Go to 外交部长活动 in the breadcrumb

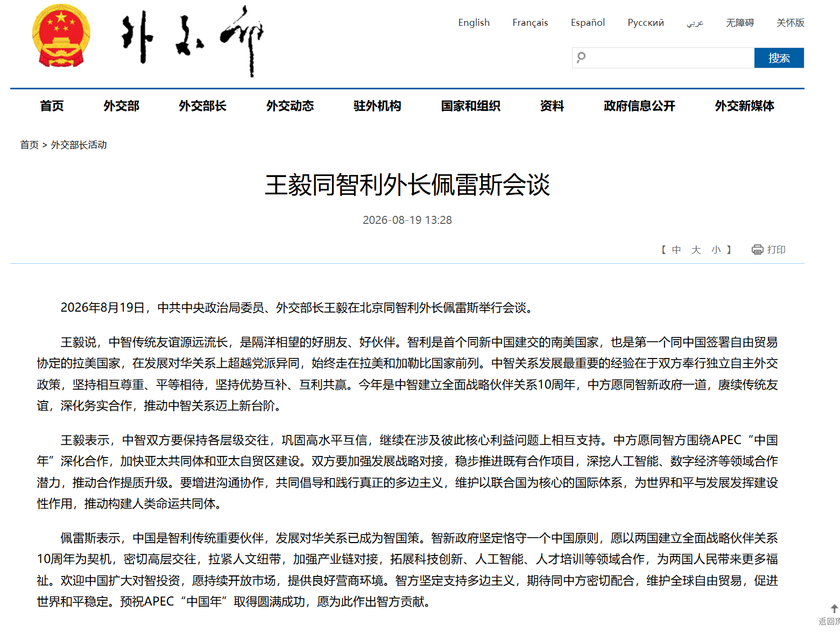coord(79,145)
